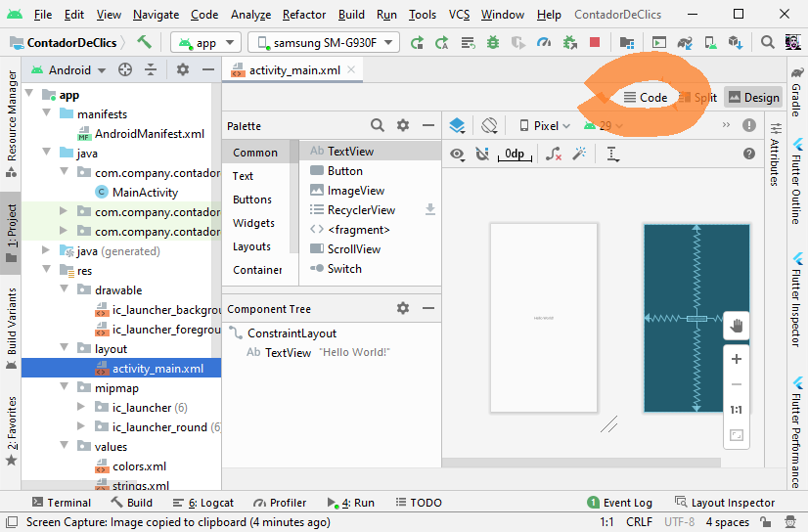Open the Refactor menu
Screen dimensions: 808x532
tap(304, 15)
